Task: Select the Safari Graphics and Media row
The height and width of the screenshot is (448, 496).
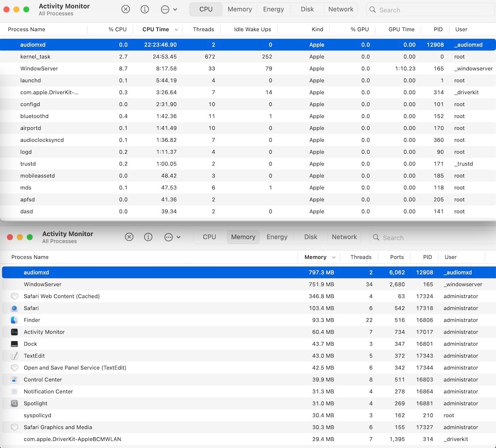Action: [x=249, y=428]
